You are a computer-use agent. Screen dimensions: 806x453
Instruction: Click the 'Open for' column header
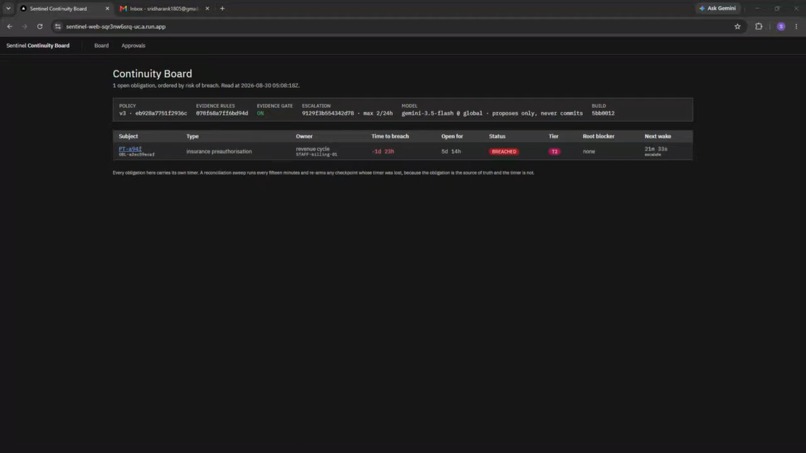coord(452,136)
